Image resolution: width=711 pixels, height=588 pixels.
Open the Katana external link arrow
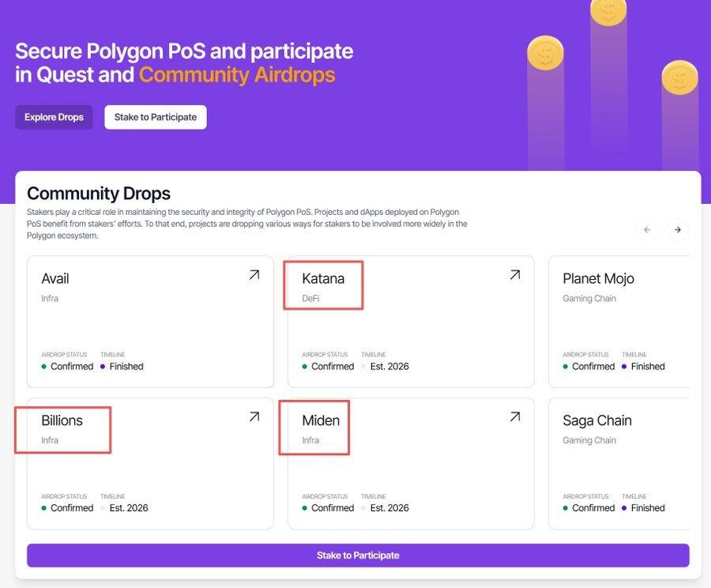pyautogui.click(x=514, y=275)
